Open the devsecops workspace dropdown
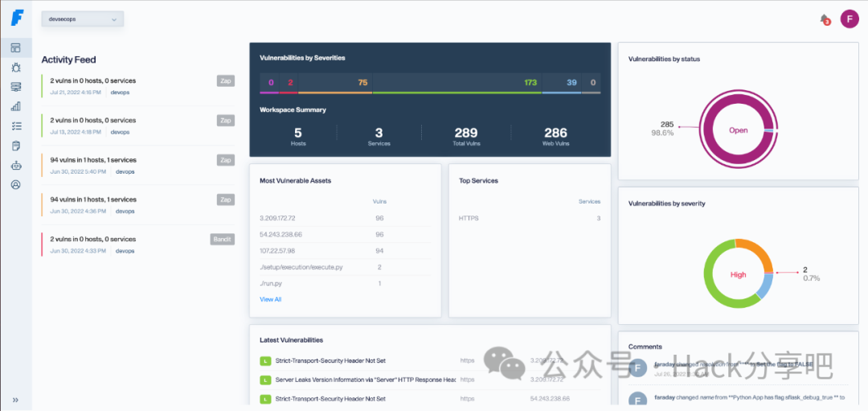 click(x=83, y=18)
